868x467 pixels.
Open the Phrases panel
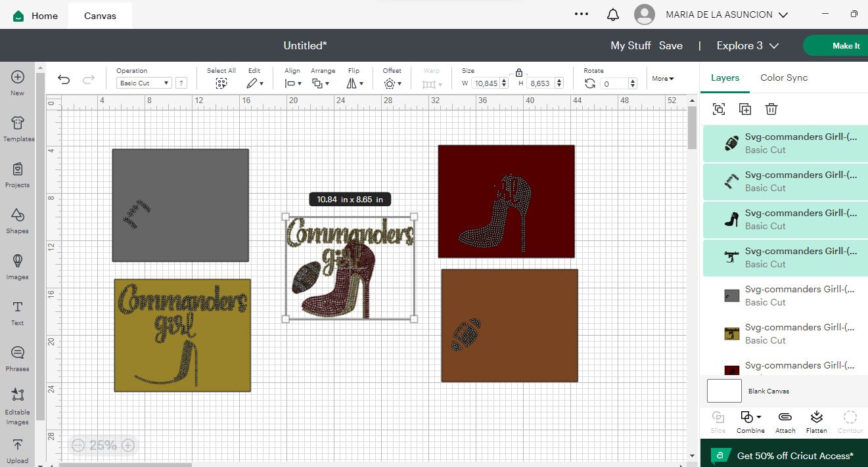[18, 359]
